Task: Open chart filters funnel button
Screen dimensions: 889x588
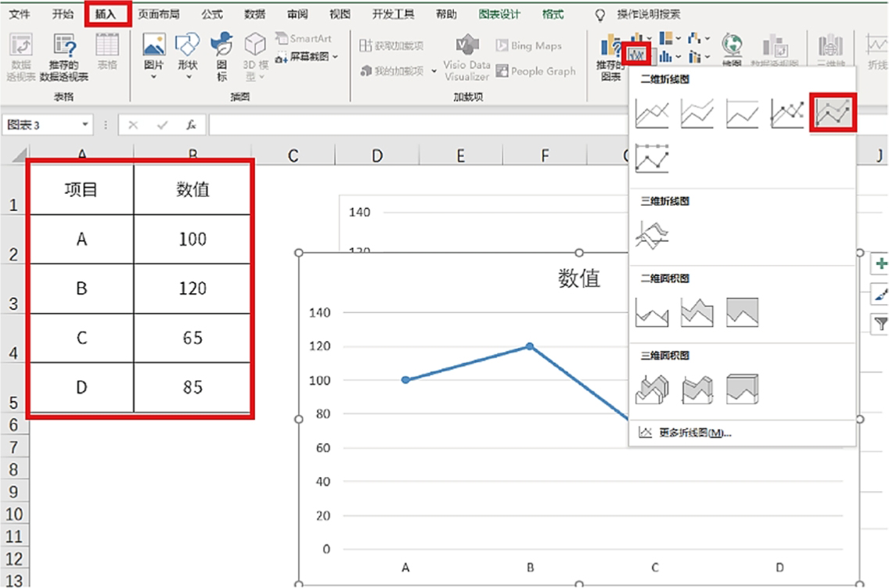Action: tap(880, 323)
